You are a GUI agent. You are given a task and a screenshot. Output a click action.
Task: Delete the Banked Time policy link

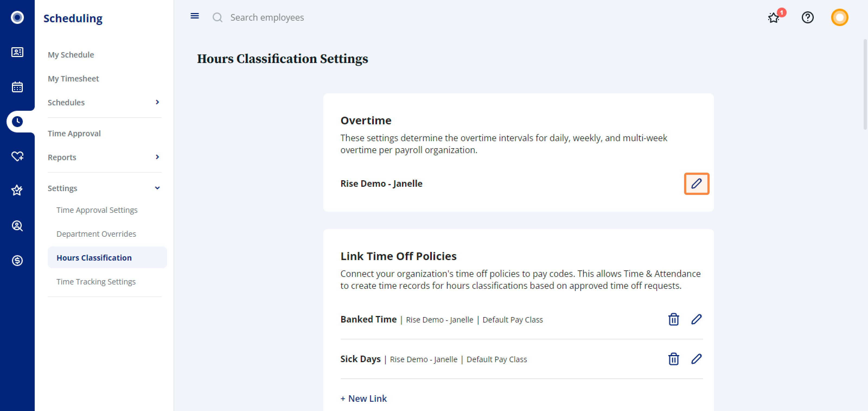click(673, 319)
